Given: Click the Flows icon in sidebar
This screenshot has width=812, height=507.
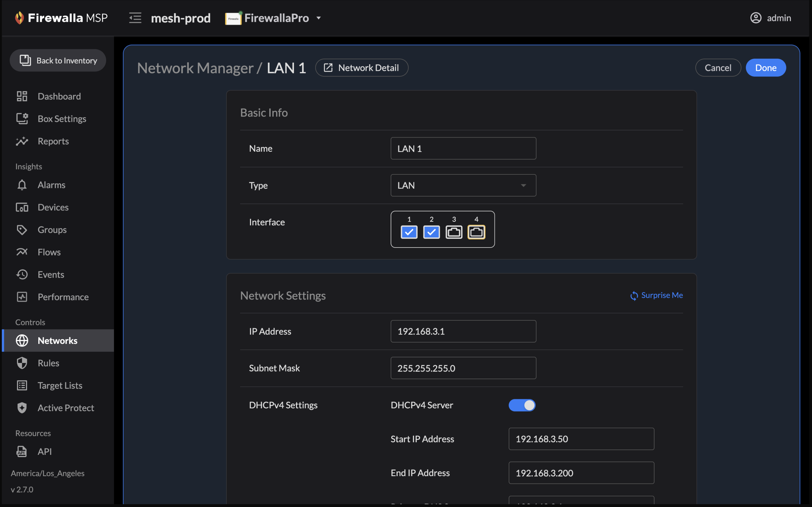Looking at the screenshot, I should coord(22,252).
